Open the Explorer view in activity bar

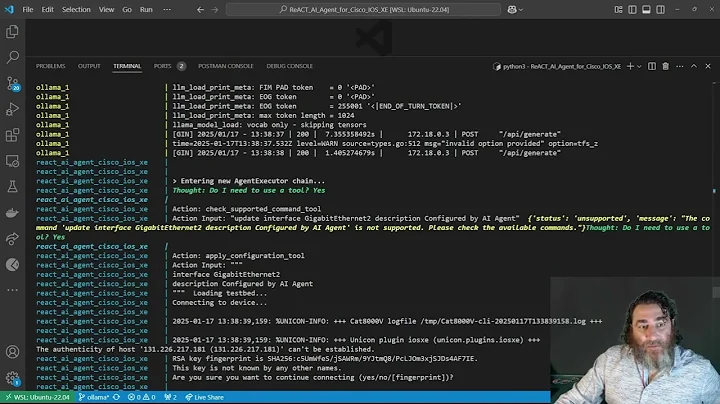coord(12,32)
